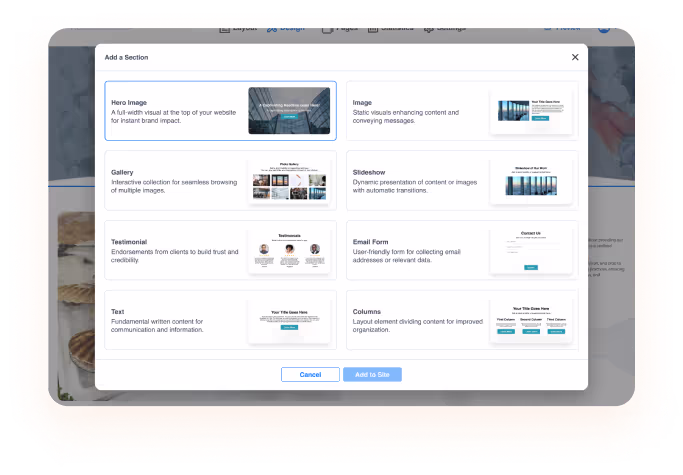Screen dimensions: 683x475
Task: Choose the Image section preview thumbnail
Action: click(531, 111)
